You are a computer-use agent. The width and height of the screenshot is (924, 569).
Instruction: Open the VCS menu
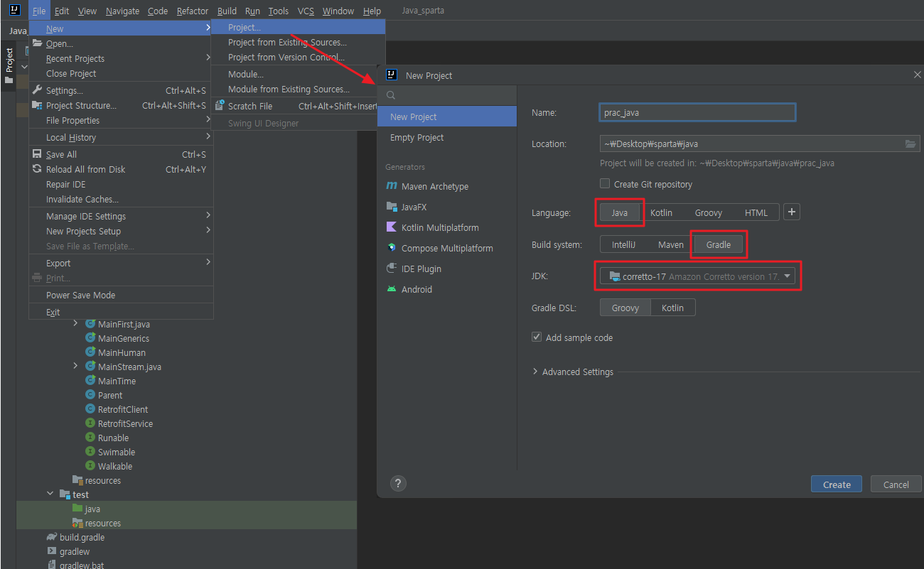(x=306, y=11)
